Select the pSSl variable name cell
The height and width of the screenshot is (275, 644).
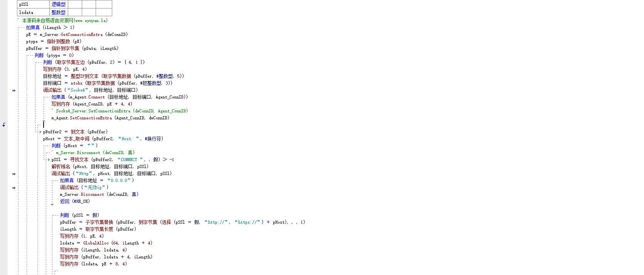(x=34, y=4)
